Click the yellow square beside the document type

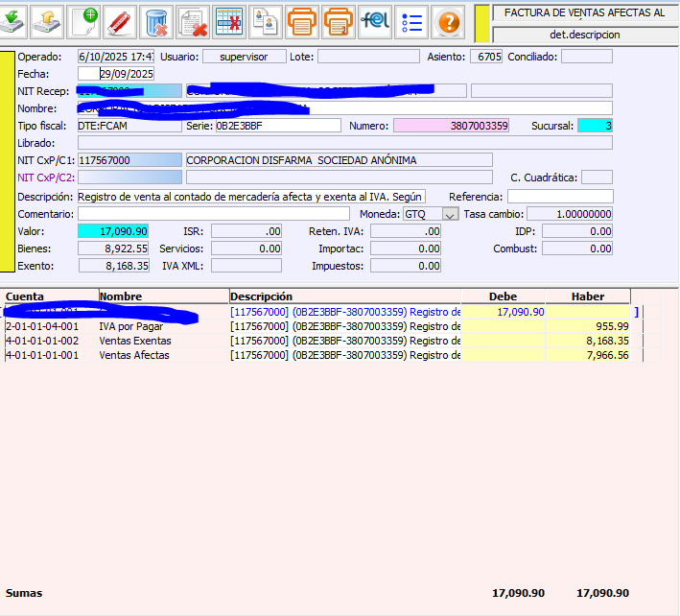pyautogui.click(x=482, y=22)
